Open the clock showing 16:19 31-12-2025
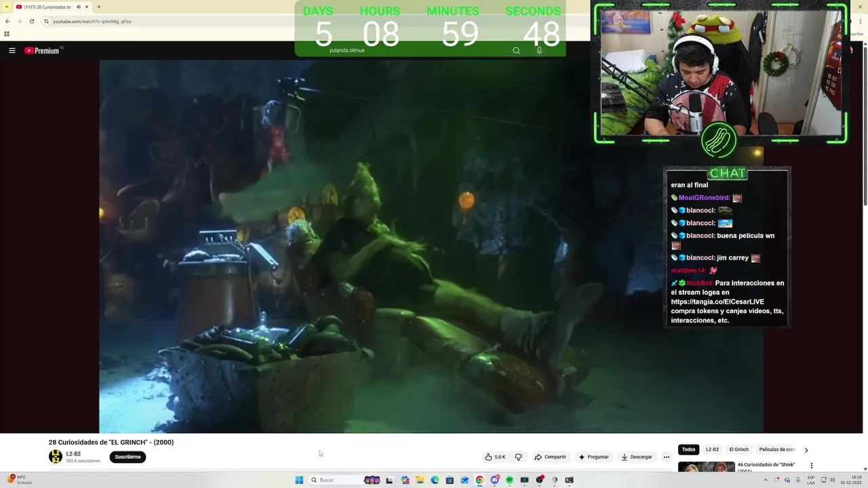This screenshot has width=868, height=488. (x=851, y=480)
